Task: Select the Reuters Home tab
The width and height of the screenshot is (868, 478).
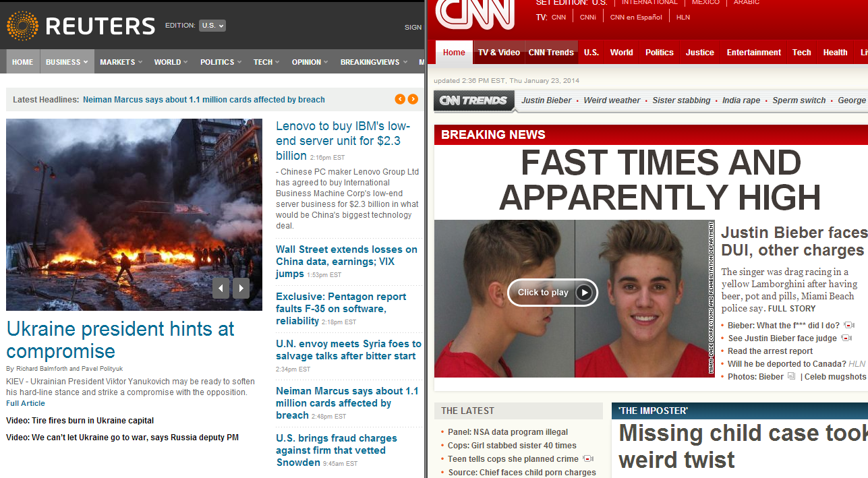Action: (x=22, y=62)
